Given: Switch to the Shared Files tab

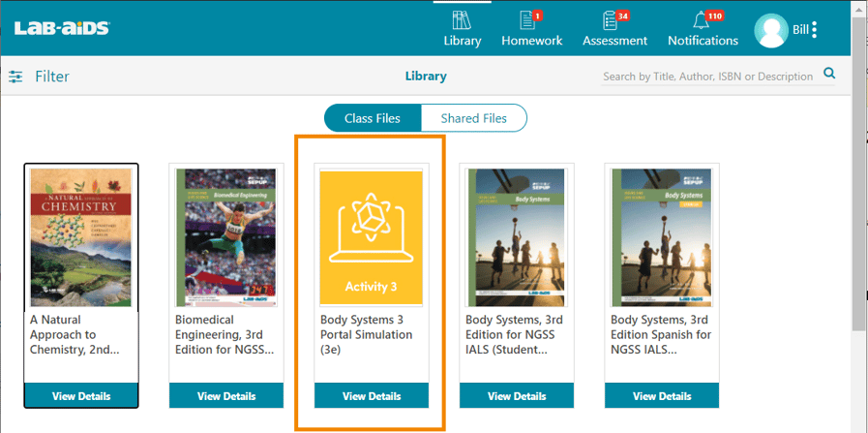Looking at the screenshot, I should pyautogui.click(x=473, y=118).
